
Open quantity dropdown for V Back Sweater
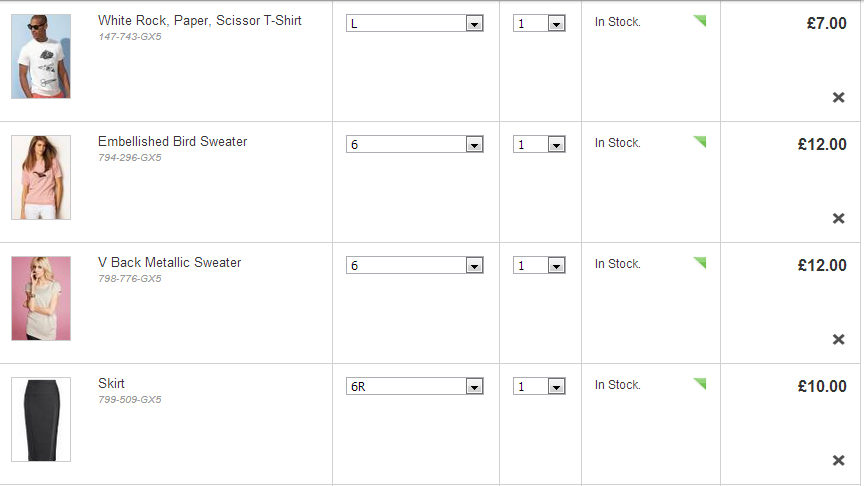coord(539,265)
